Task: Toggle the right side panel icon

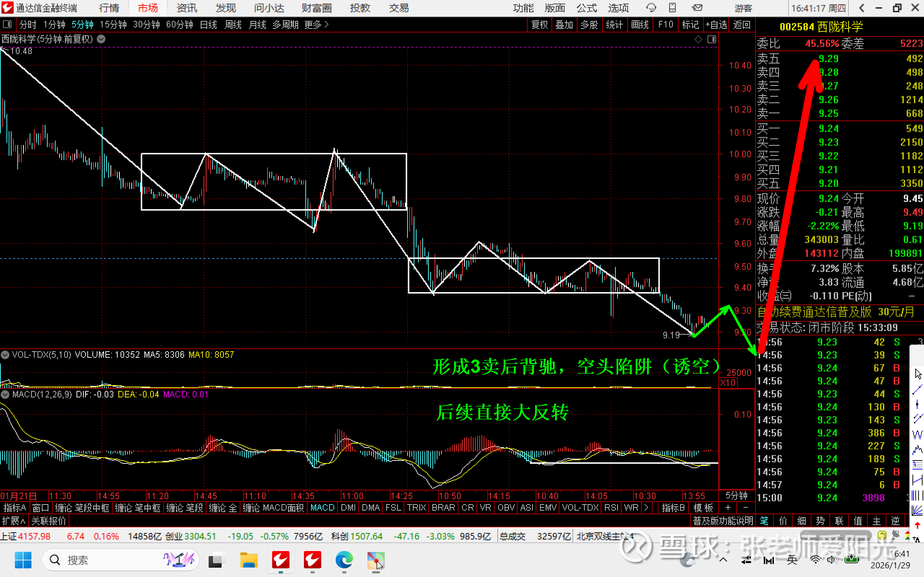Action: click(x=712, y=39)
